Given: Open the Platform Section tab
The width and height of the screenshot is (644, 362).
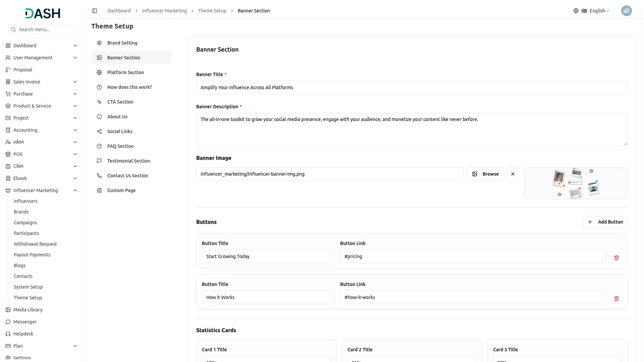Looking at the screenshot, I should click(125, 72).
